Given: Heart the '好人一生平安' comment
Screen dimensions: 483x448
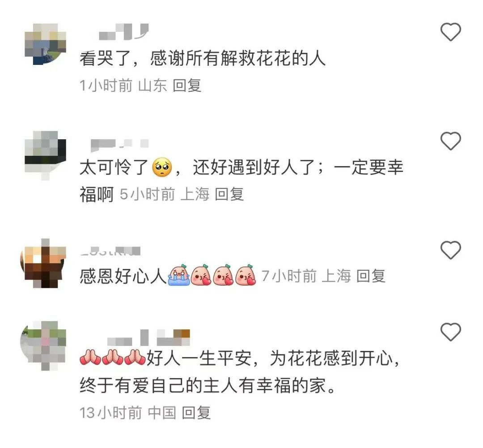Looking at the screenshot, I should pyautogui.click(x=451, y=332).
